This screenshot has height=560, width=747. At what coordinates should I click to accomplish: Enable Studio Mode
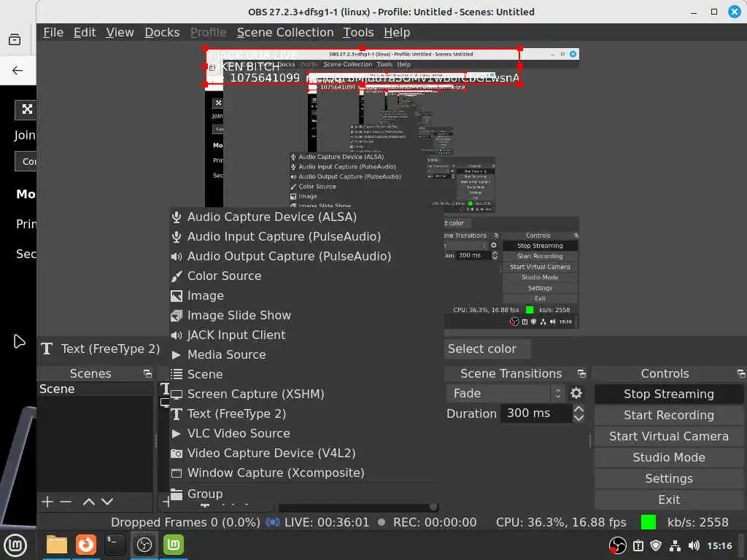(669, 458)
